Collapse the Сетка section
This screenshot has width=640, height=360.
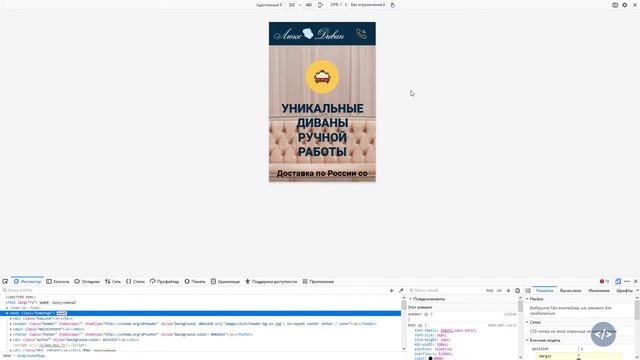527,322
